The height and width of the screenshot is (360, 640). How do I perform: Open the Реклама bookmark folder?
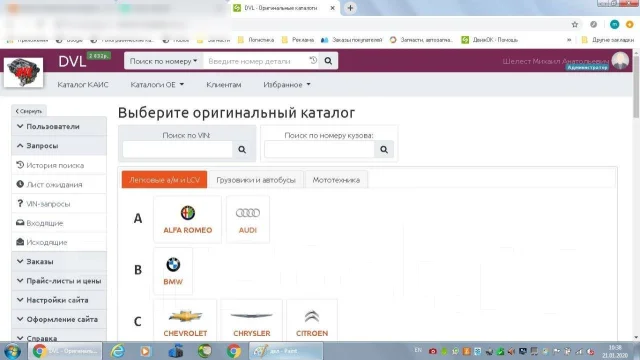298,40
